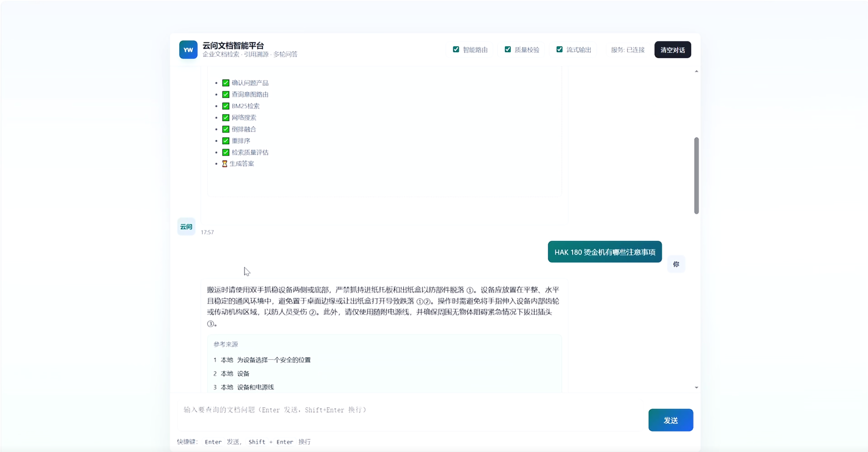Click the BM25检索 step text
Screen dimensions: 868x452
pyautogui.click(x=246, y=106)
